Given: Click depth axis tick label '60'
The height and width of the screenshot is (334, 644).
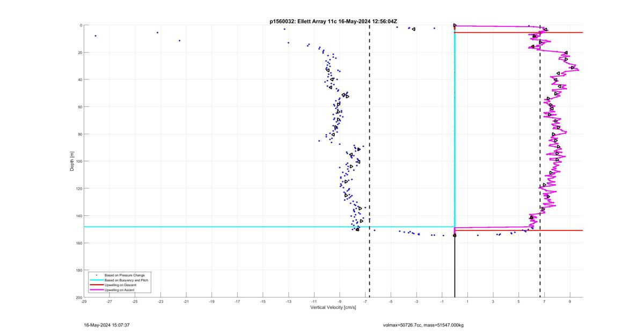Looking at the screenshot, I should 79,107.
